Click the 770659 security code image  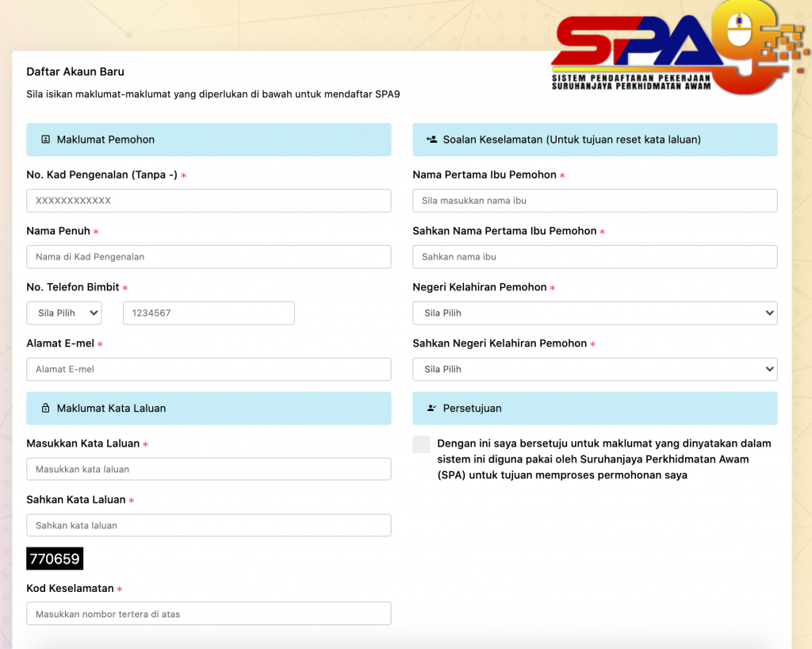tap(55, 559)
